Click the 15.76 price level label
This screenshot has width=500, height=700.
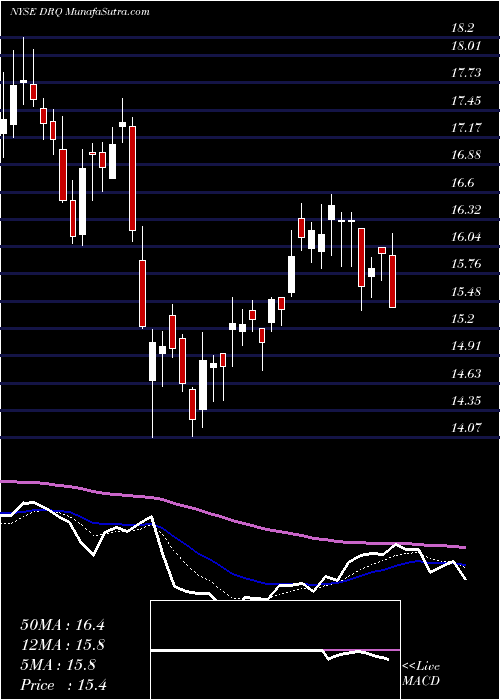467,264
